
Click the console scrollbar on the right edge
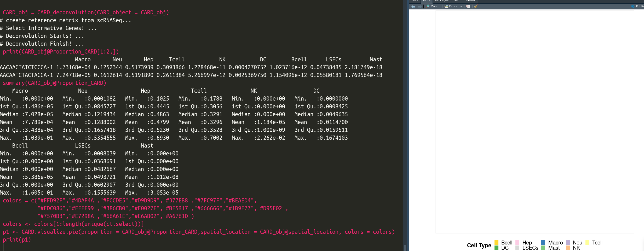coord(405,247)
